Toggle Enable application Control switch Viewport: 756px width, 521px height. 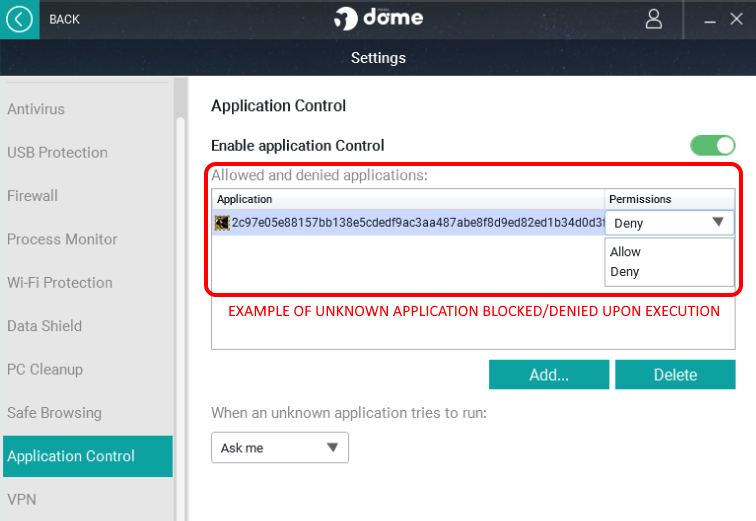[712, 146]
